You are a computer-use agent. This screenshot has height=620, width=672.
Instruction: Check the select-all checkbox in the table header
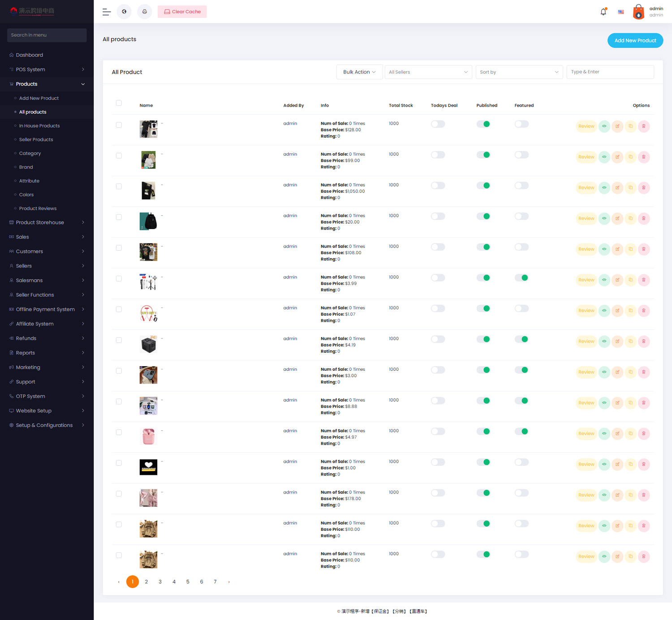point(119,103)
